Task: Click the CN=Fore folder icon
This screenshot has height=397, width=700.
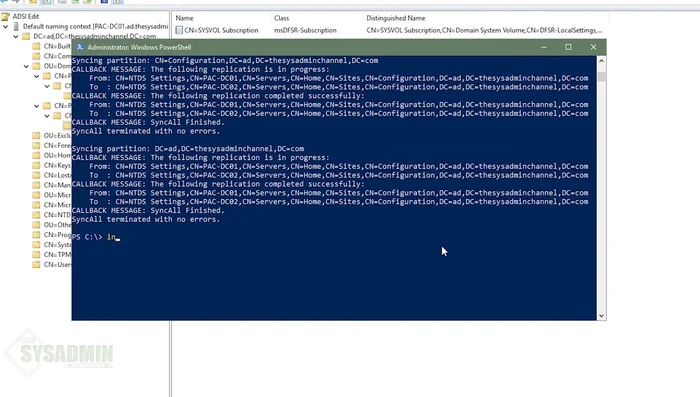Action: tap(37, 145)
